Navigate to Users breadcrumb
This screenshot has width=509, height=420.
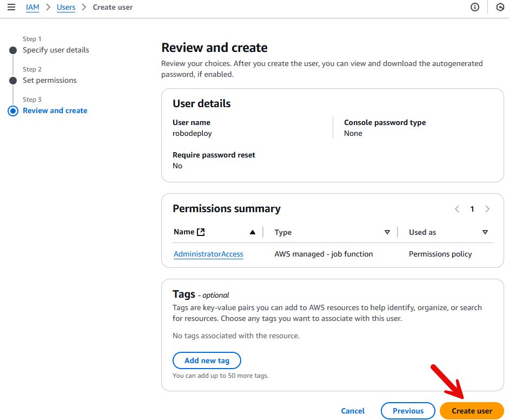(66, 8)
